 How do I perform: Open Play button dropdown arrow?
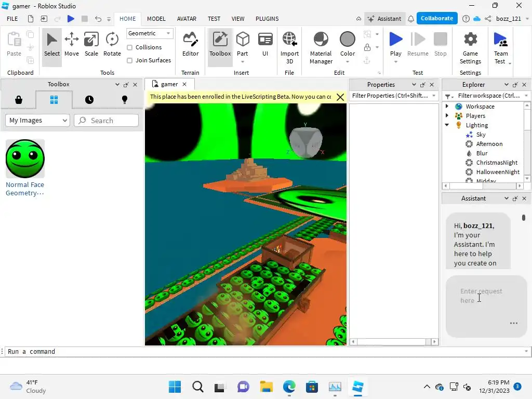pos(395,62)
